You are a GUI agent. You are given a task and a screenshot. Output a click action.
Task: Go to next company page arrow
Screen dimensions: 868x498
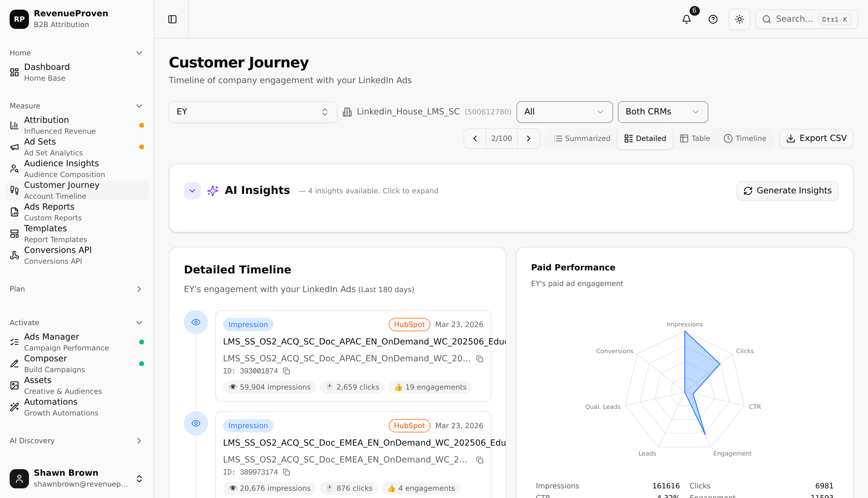pos(528,138)
